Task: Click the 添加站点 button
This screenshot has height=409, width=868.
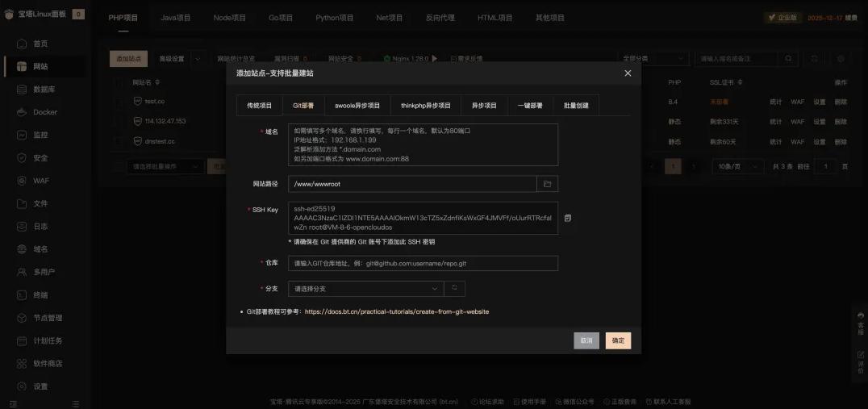Action: 128,58
